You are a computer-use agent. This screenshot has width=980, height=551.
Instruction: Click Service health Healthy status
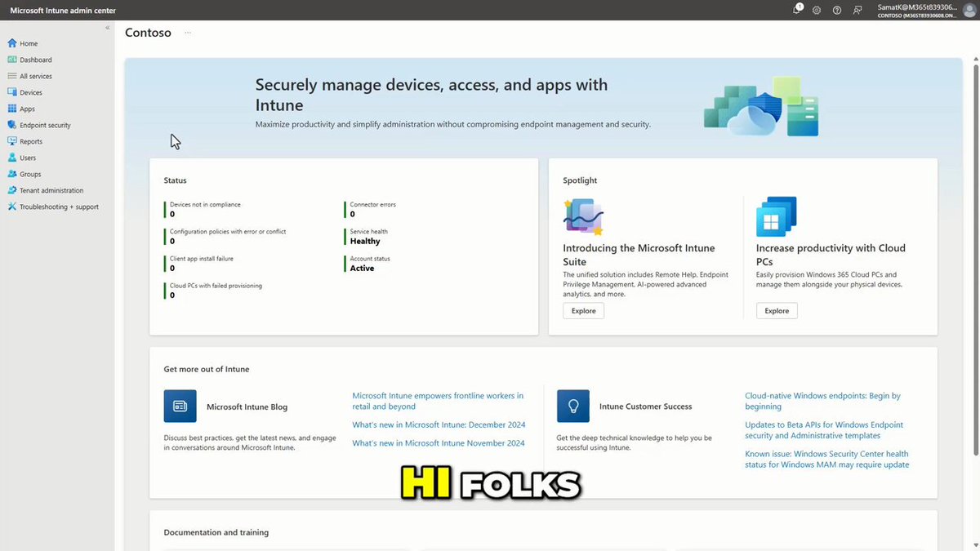(x=367, y=236)
